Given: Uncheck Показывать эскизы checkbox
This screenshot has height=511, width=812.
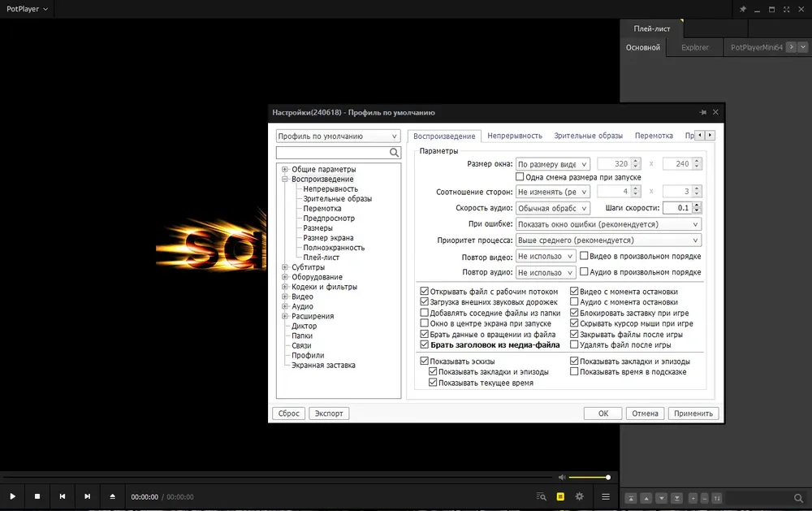Looking at the screenshot, I should 424,362.
